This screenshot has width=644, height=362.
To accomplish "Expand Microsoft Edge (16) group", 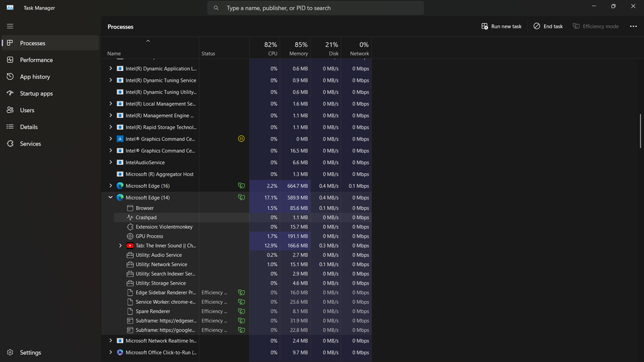I will coord(110,186).
